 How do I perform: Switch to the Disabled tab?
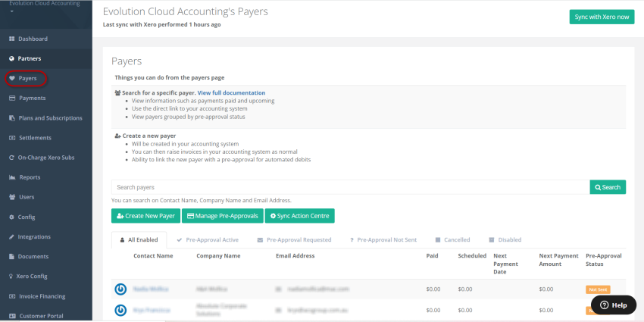(505, 240)
